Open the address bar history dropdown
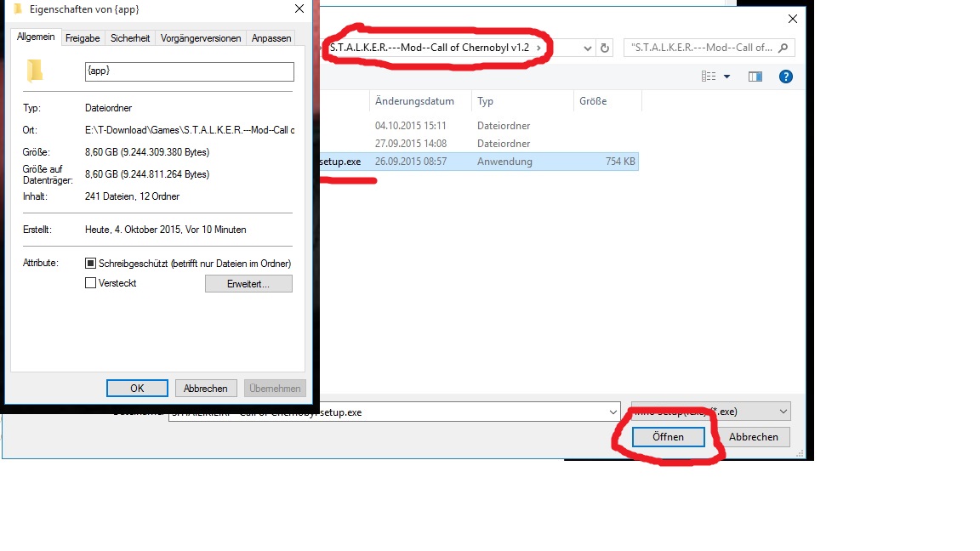 point(588,48)
